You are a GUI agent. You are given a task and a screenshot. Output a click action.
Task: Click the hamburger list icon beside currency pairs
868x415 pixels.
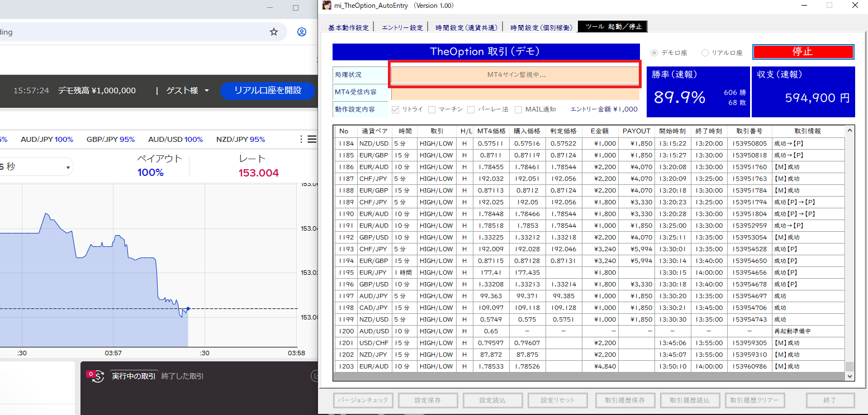click(x=312, y=139)
